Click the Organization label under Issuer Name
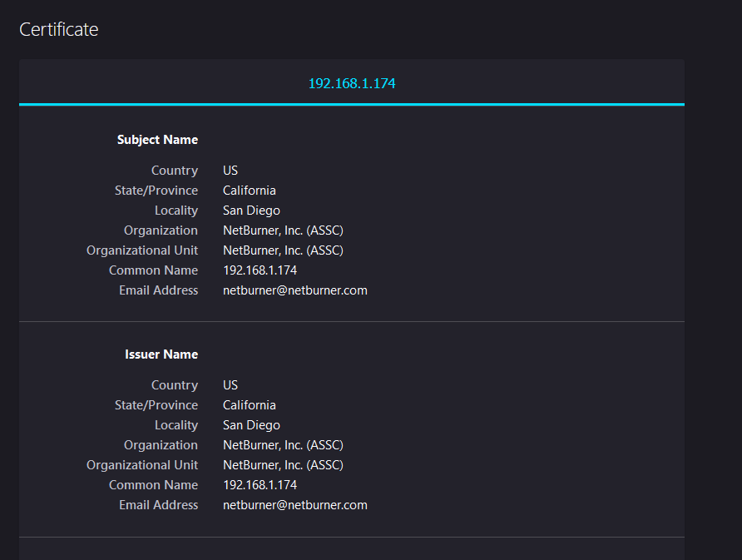The width and height of the screenshot is (742, 560). coord(161,445)
